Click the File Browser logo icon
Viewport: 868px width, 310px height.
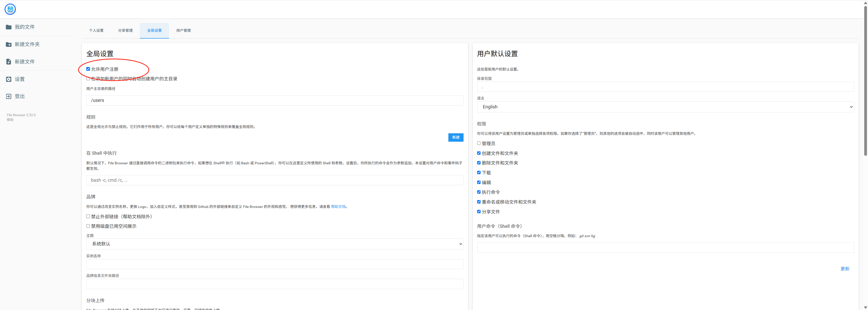10,9
